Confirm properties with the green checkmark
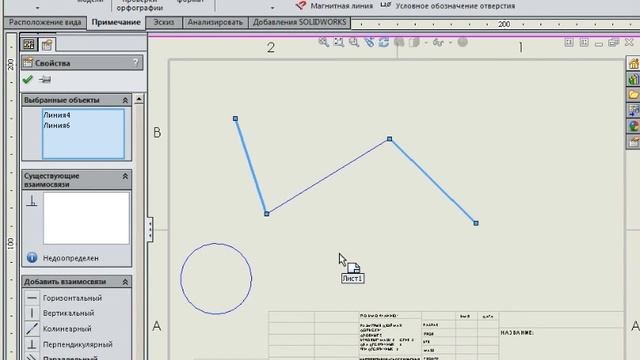 28,79
